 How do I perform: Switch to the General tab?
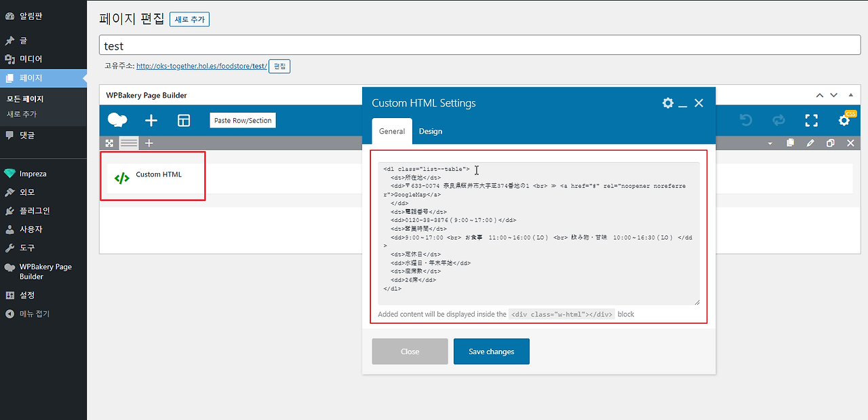pos(392,131)
